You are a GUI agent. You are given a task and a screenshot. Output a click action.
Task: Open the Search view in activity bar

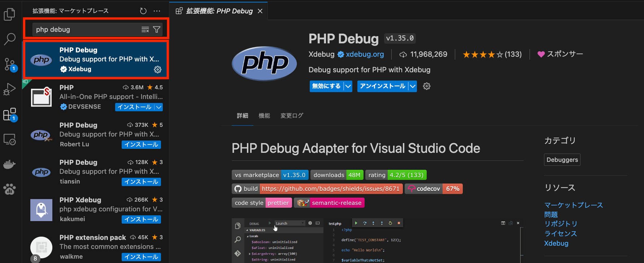point(9,39)
